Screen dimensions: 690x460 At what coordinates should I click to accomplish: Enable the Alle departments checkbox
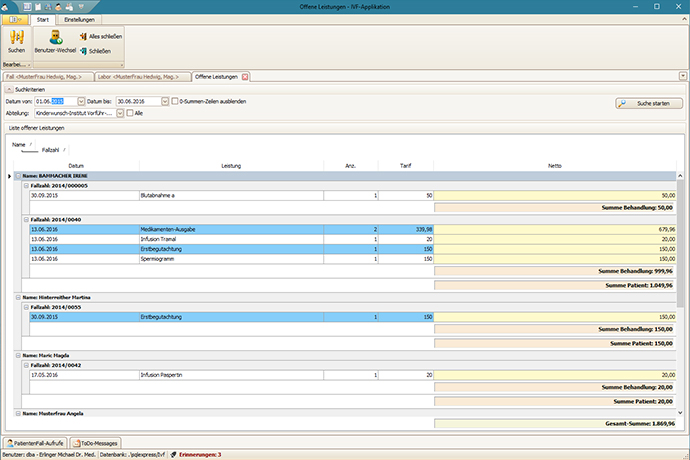130,113
